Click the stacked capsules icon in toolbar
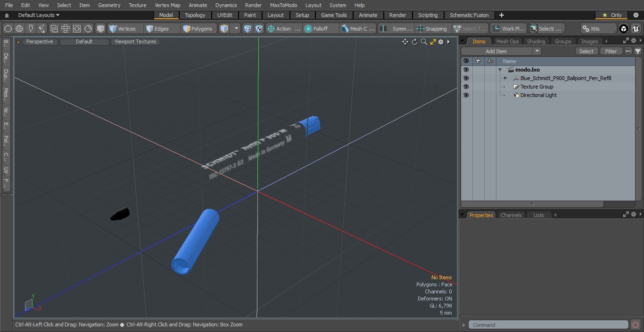 [x=54, y=29]
